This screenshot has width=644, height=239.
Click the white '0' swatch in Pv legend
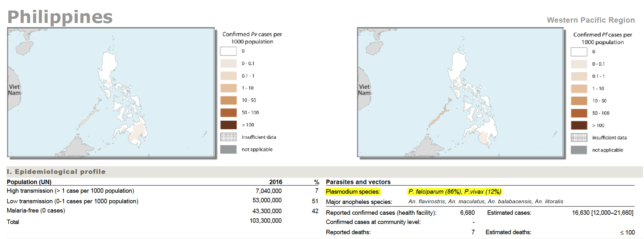point(228,51)
